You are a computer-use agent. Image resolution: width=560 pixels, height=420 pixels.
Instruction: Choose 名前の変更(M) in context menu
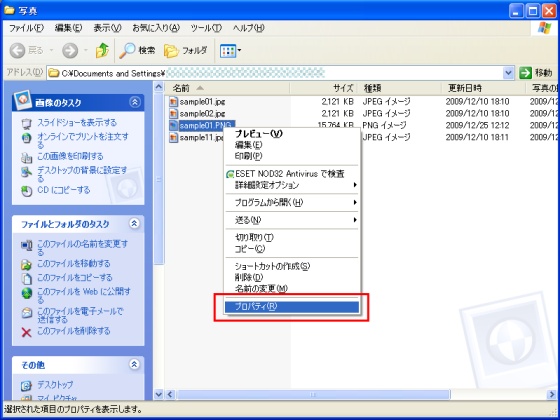click(292, 288)
